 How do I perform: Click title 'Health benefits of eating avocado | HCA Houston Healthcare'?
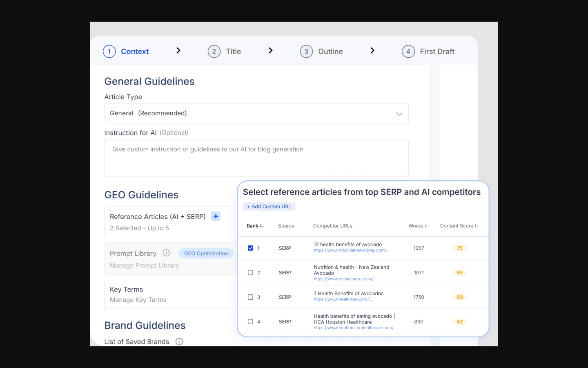pyautogui.click(x=354, y=319)
